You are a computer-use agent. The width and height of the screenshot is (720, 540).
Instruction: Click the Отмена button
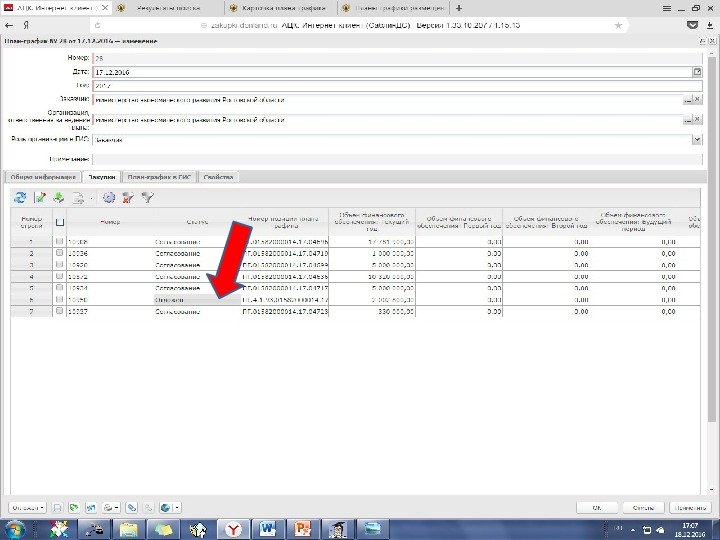point(643,507)
